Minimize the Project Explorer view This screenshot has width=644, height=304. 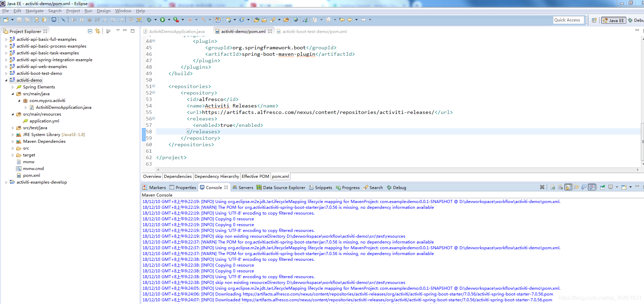click(x=125, y=30)
